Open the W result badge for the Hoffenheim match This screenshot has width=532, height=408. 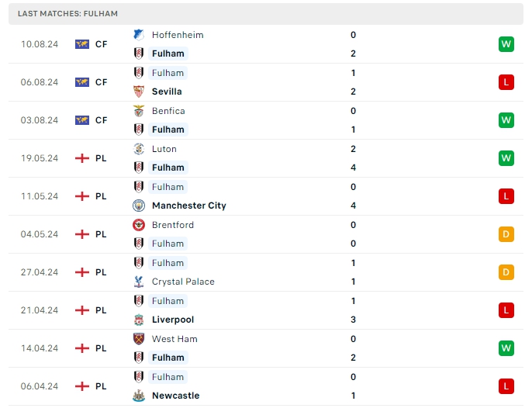coord(506,44)
